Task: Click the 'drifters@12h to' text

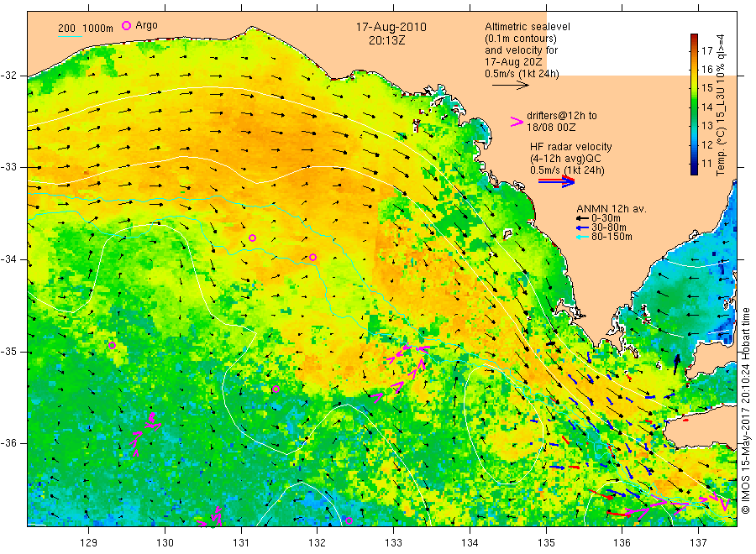Action: pyautogui.click(x=562, y=116)
